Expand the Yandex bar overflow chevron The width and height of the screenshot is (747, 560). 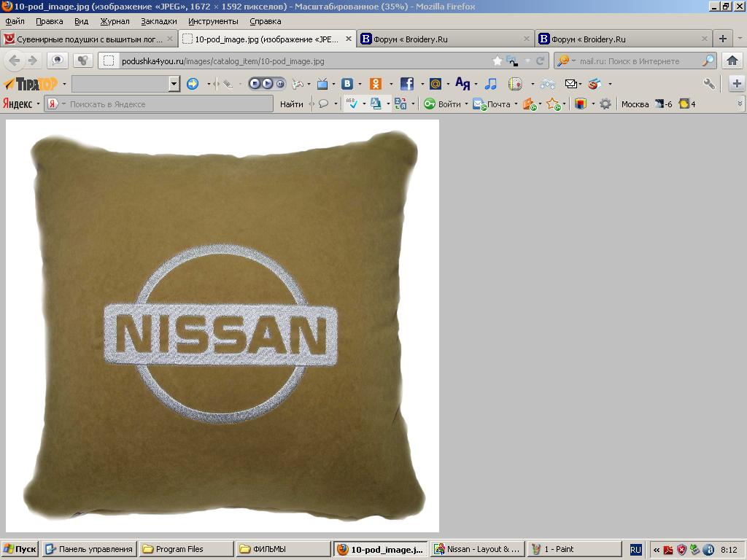[x=740, y=104]
